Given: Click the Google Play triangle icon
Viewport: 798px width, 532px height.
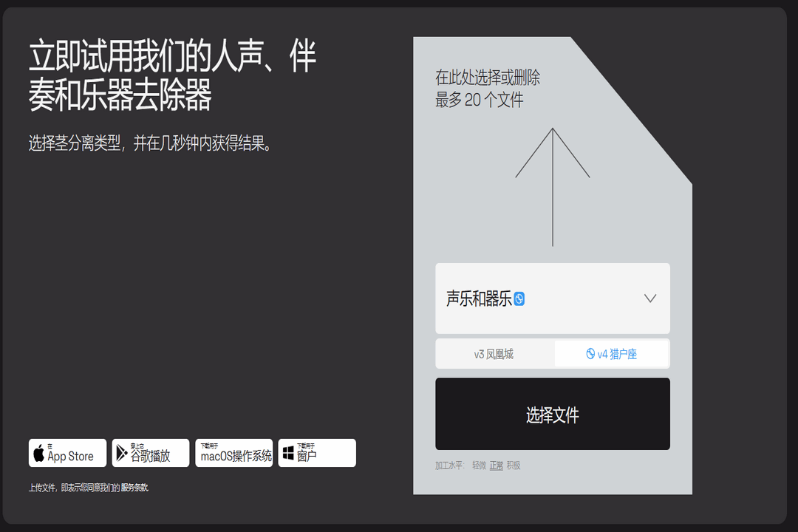Looking at the screenshot, I should pyautogui.click(x=120, y=453).
